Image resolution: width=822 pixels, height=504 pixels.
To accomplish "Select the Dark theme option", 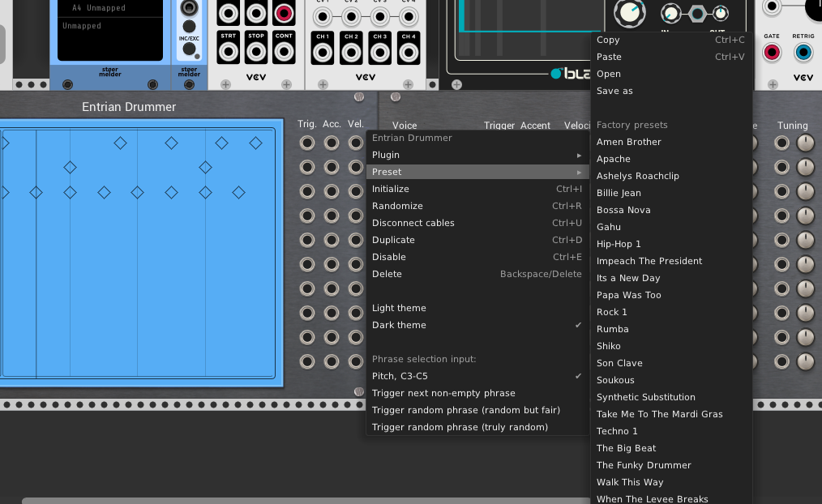I will tap(477, 326).
